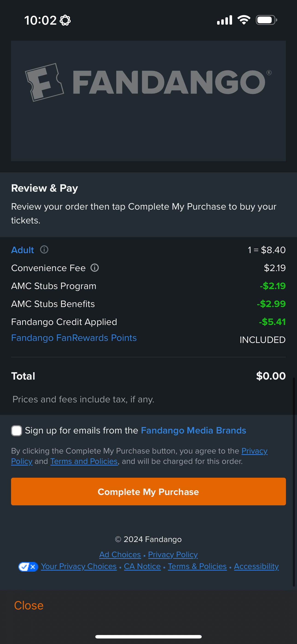Check the email sign-up checkbox

17,430
